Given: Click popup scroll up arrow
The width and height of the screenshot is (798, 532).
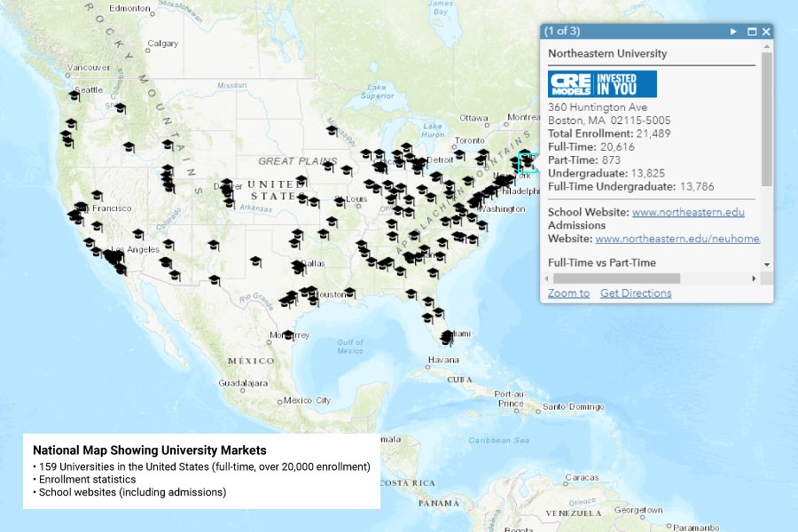Looking at the screenshot, I should pos(766,46).
